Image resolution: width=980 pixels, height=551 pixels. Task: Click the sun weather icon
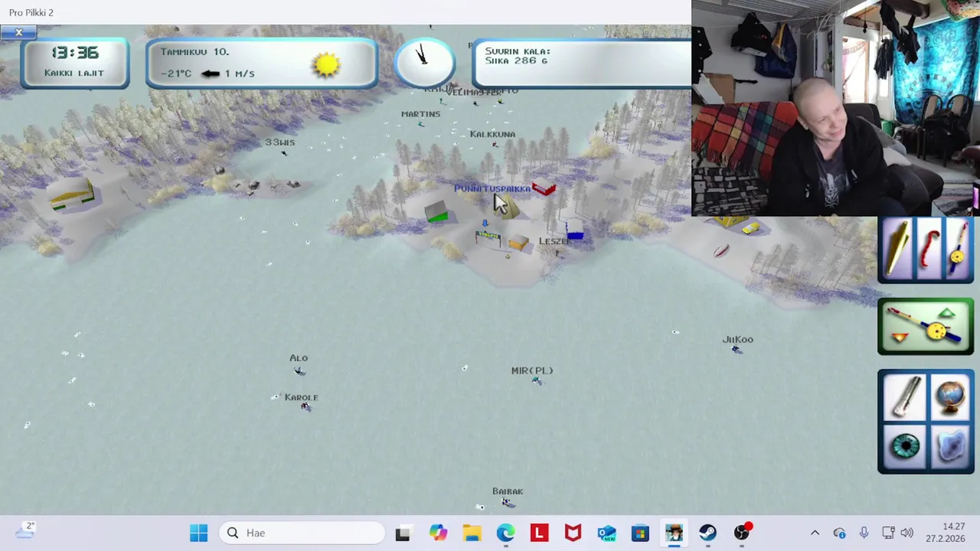pos(326,64)
